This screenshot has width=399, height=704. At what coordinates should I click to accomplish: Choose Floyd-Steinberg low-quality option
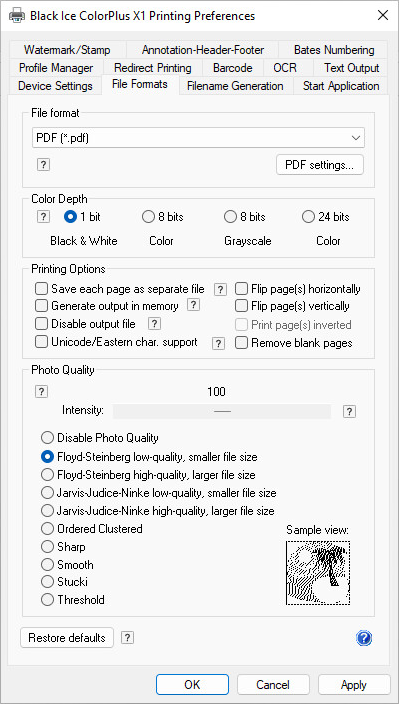tap(47, 457)
